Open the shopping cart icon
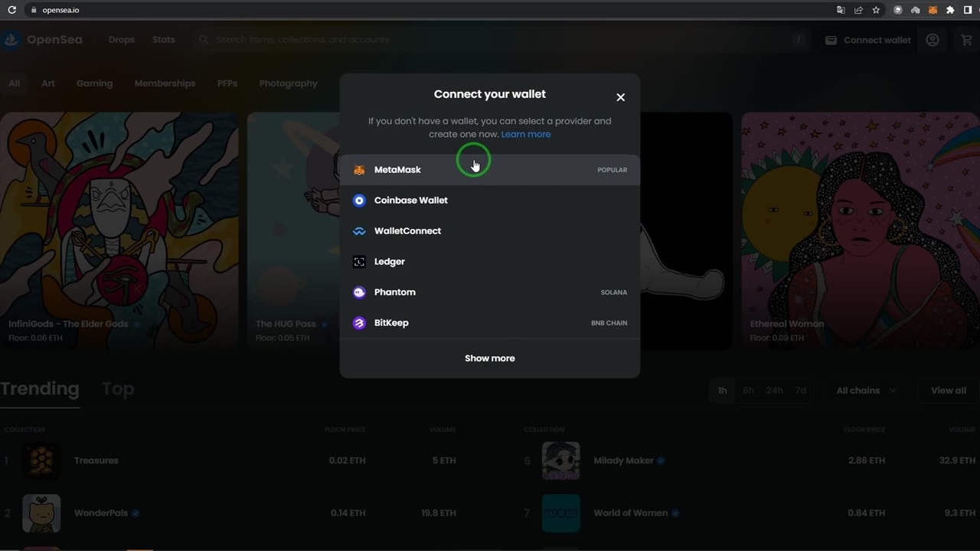 pyautogui.click(x=966, y=40)
